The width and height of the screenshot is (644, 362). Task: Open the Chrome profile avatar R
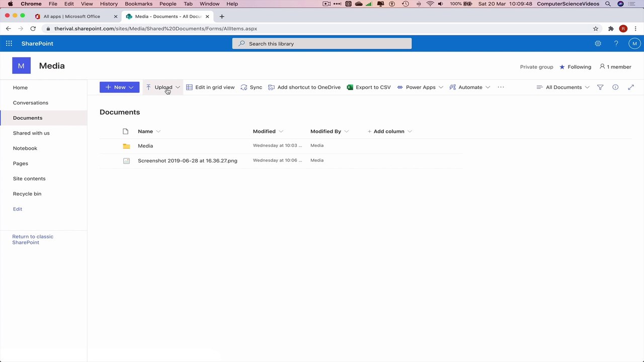click(623, 29)
